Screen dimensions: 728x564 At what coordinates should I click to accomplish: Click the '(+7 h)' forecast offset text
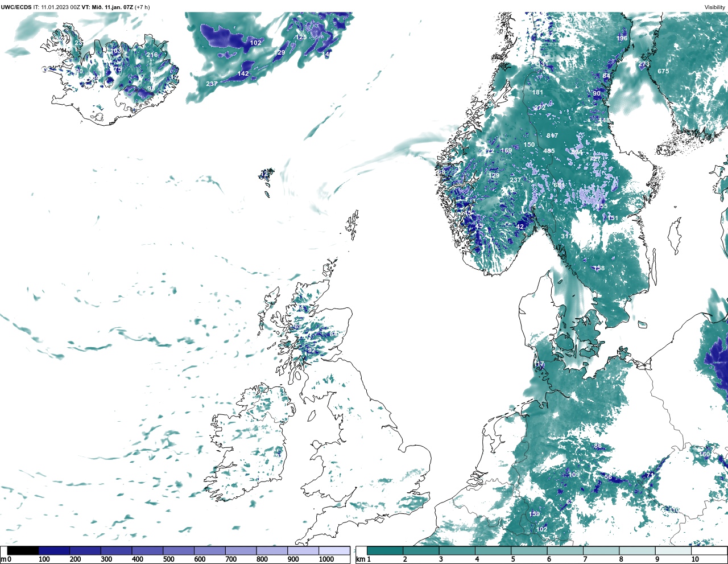click(x=142, y=7)
